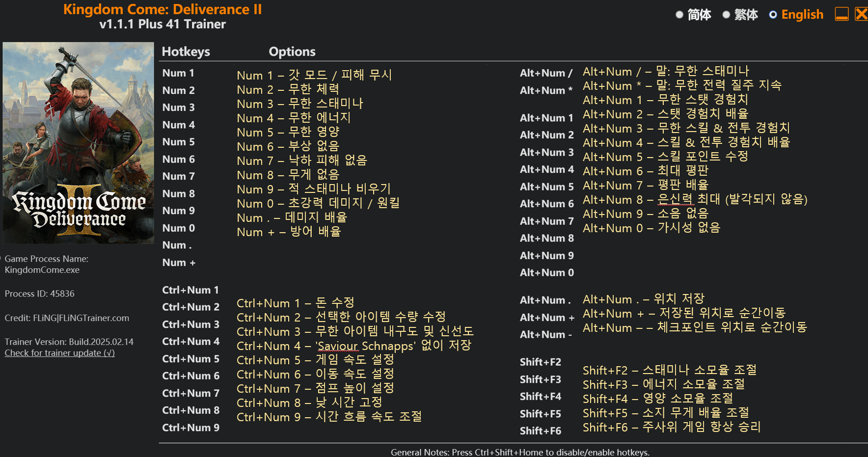Click the Alt+Num * hotkey label
The height and width of the screenshot is (457, 868).
[546, 90]
